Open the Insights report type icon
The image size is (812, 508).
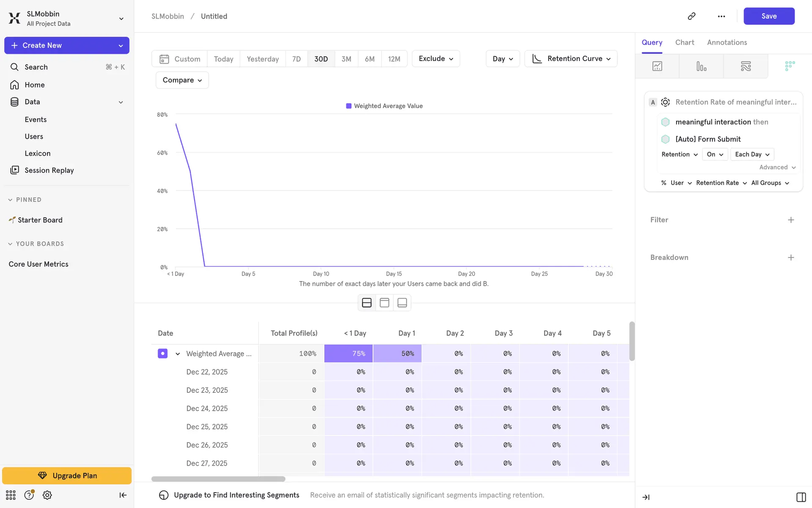657,66
